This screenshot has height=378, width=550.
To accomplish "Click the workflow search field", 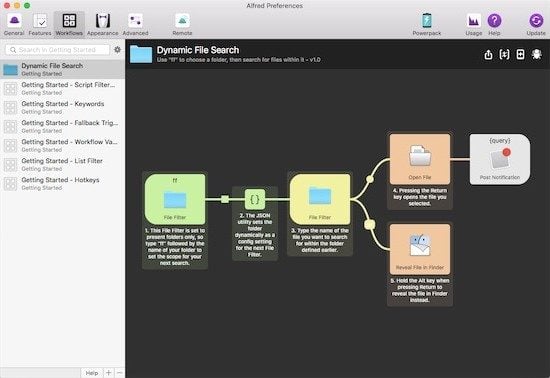I will [58, 50].
